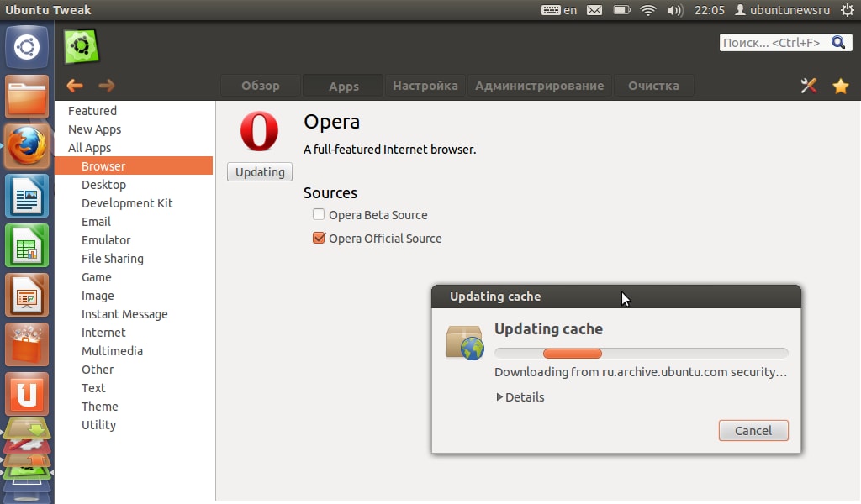Select the Email category
This screenshot has height=504, width=861.
coord(134,222)
